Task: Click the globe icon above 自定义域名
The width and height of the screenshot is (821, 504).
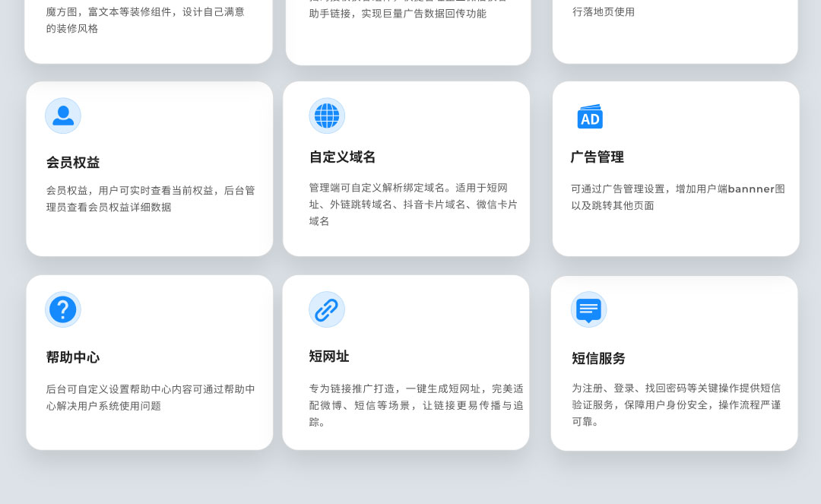Action: pyautogui.click(x=327, y=116)
